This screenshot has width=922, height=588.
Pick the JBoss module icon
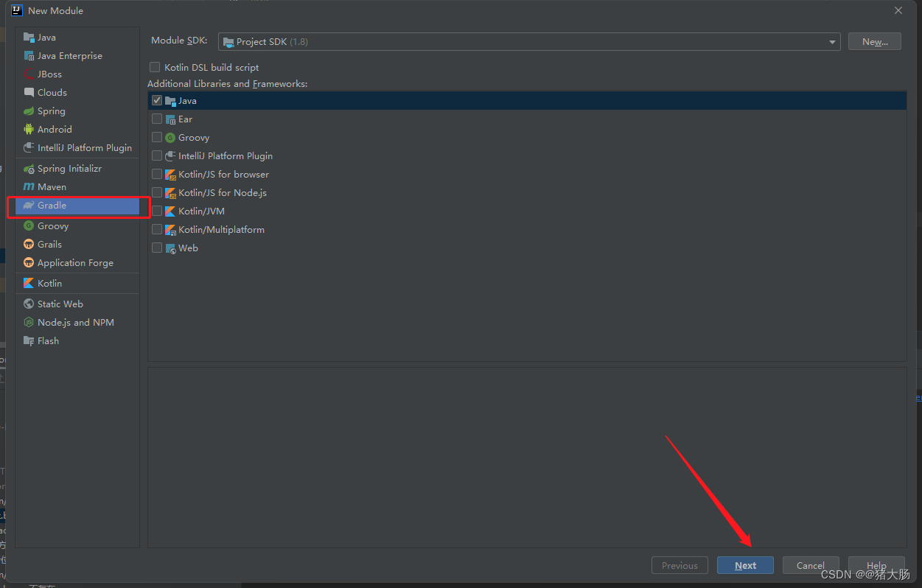(29, 74)
